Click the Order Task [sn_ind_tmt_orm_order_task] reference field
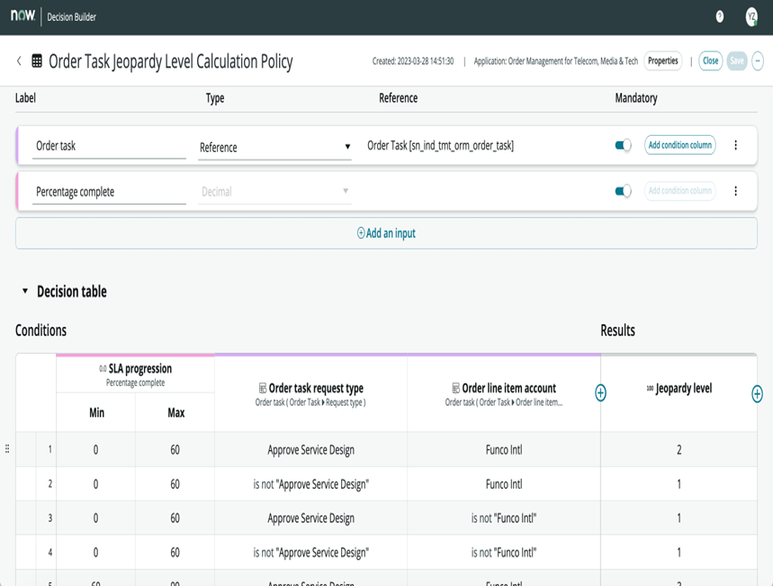Screen dimensions: 773x586 [x=440, y=145]
